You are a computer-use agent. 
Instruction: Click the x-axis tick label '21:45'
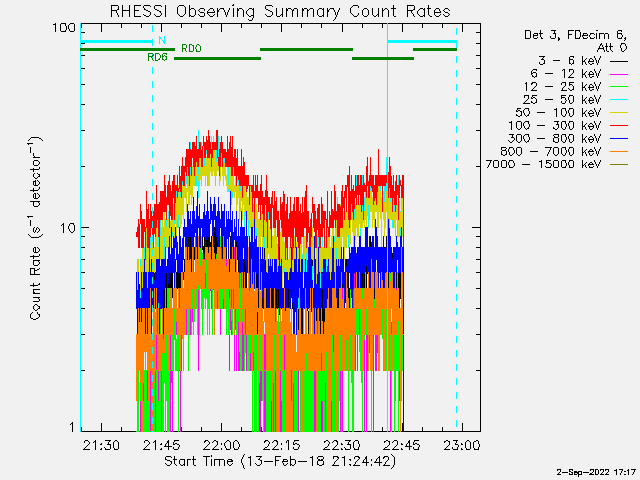[161, 445]
